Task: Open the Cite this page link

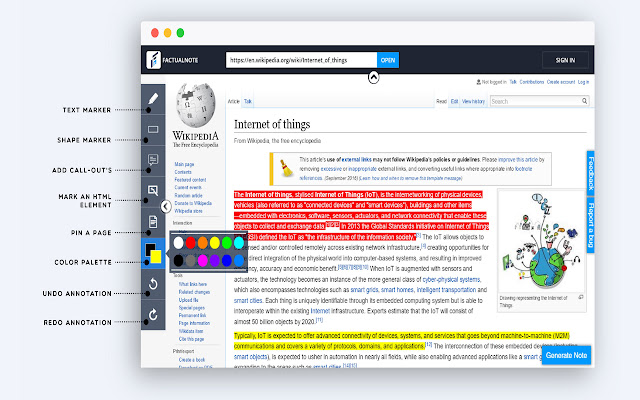Action: point(191,339)
